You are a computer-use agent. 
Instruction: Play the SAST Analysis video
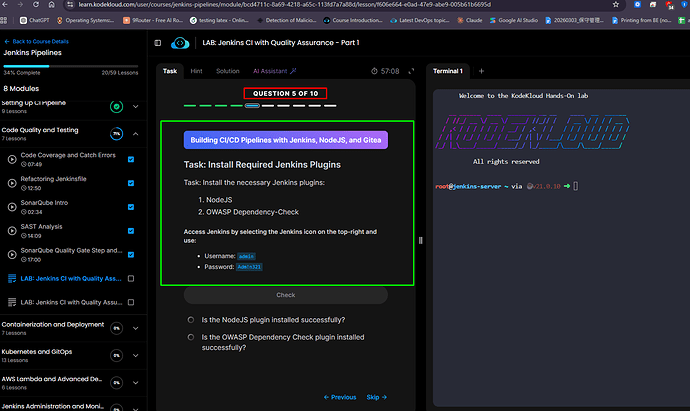[x=12, y=231]
